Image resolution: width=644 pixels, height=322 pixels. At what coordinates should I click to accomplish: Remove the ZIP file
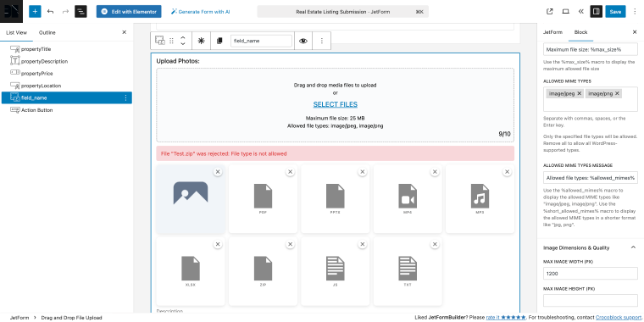[291, 244]
